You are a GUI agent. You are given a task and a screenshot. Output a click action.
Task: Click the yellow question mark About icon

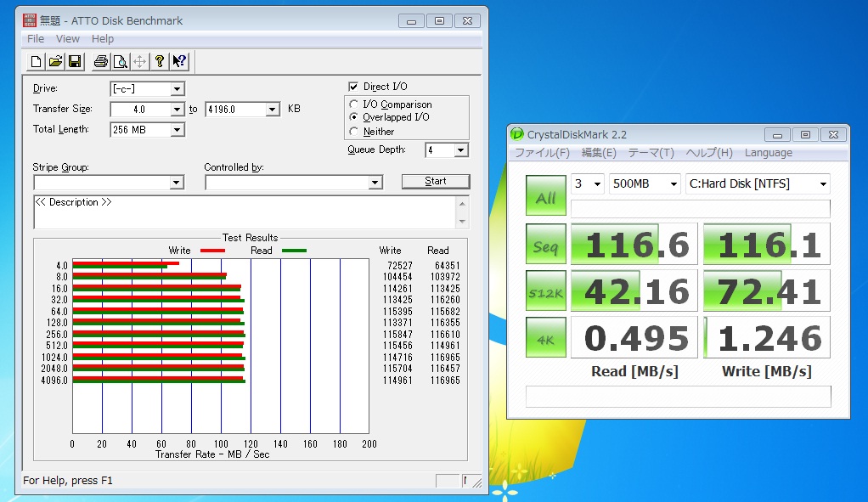(160, 61)
